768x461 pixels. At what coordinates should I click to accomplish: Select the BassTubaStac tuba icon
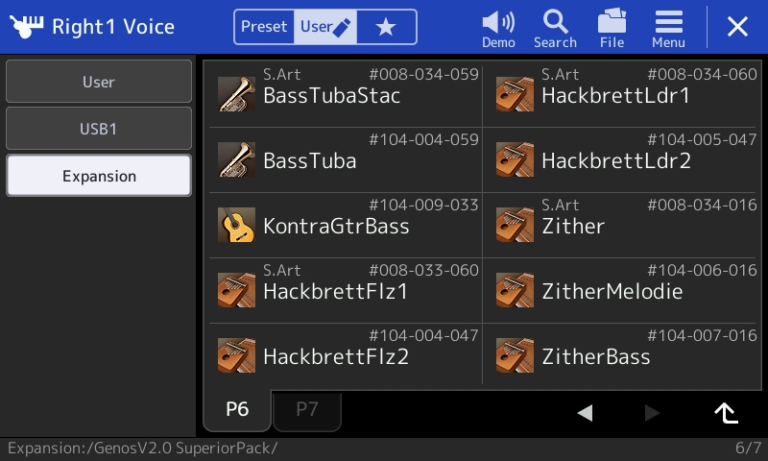coord(237,94)
